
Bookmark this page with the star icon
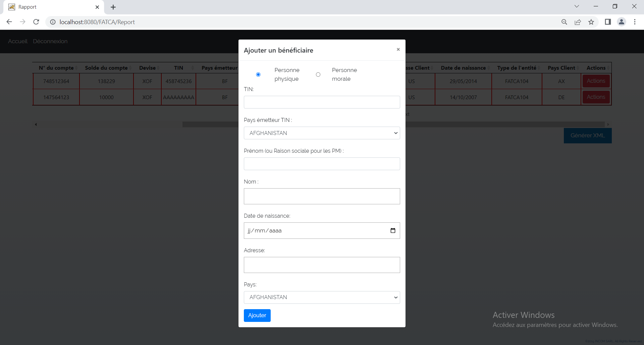(x=591, y=22)
